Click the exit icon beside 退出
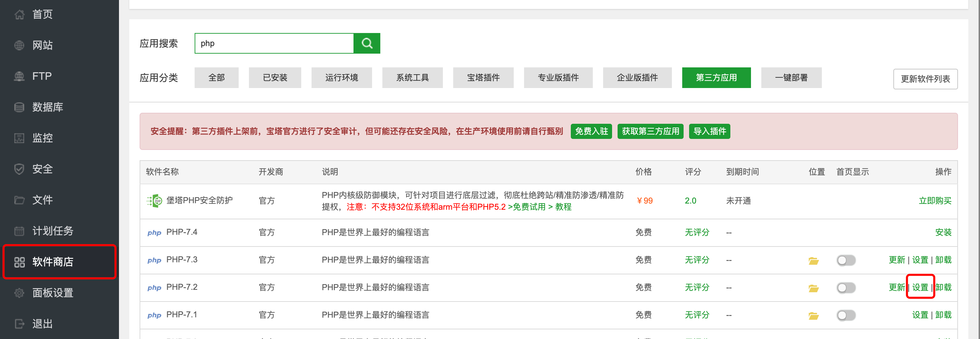This screenshot has width=980, height=339. point(19,324)
